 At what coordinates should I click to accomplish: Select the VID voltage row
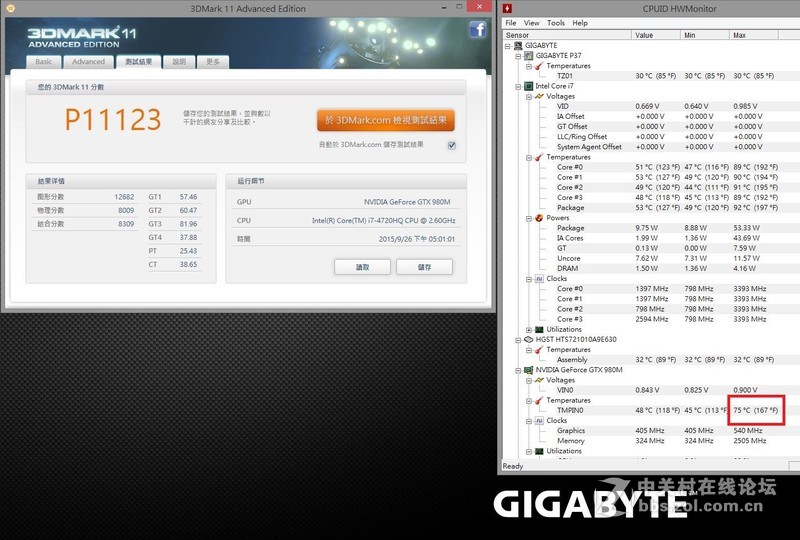(x=652, y=106)
